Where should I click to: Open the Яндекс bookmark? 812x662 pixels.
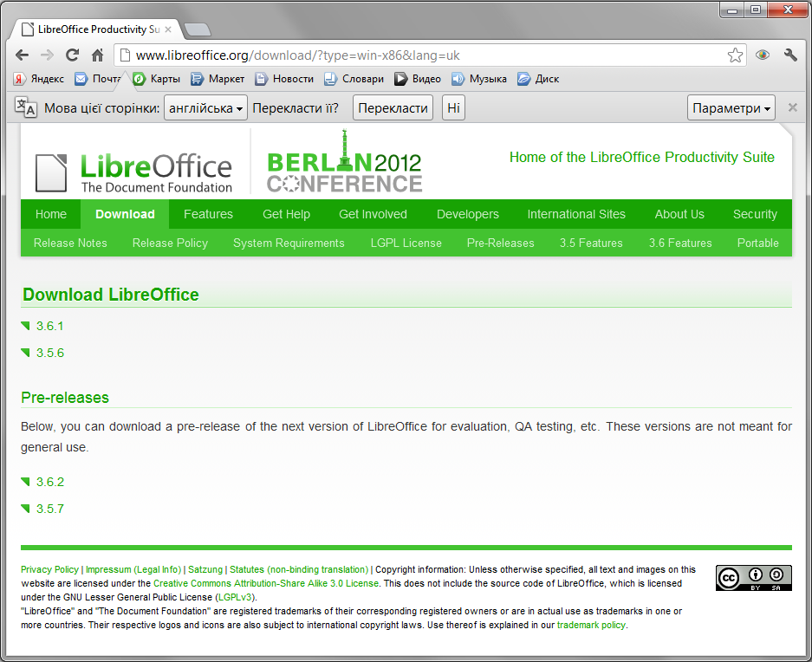(39, 79)
